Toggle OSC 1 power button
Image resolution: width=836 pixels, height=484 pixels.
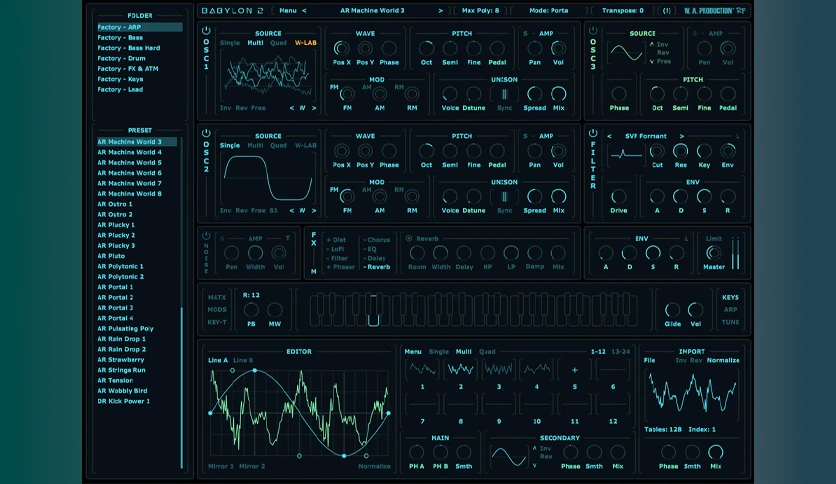[206, 31]
